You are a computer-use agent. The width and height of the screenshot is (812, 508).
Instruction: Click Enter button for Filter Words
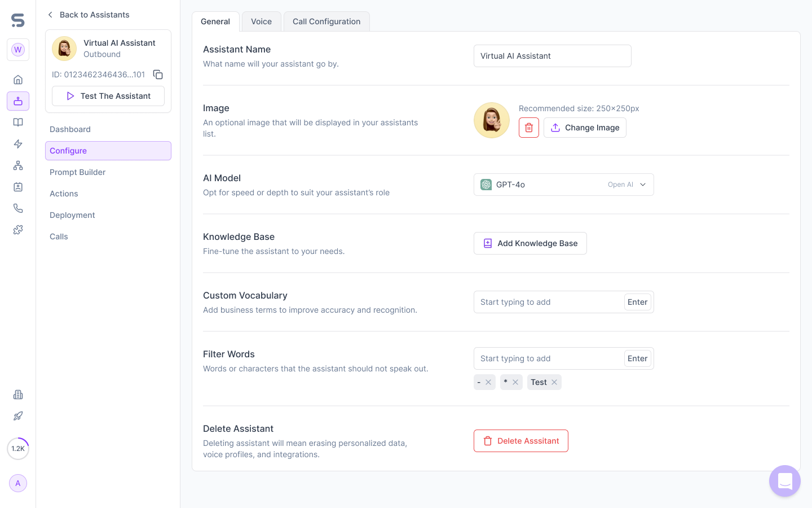click(x=638, y=358)
